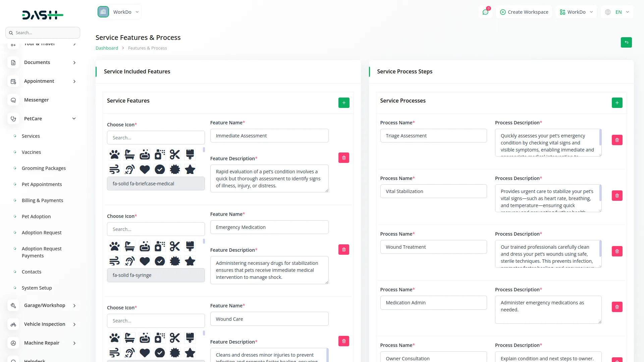Open Grooming Packages in sidebar
This screenshot has width=644, height=362.
(44, 168)
